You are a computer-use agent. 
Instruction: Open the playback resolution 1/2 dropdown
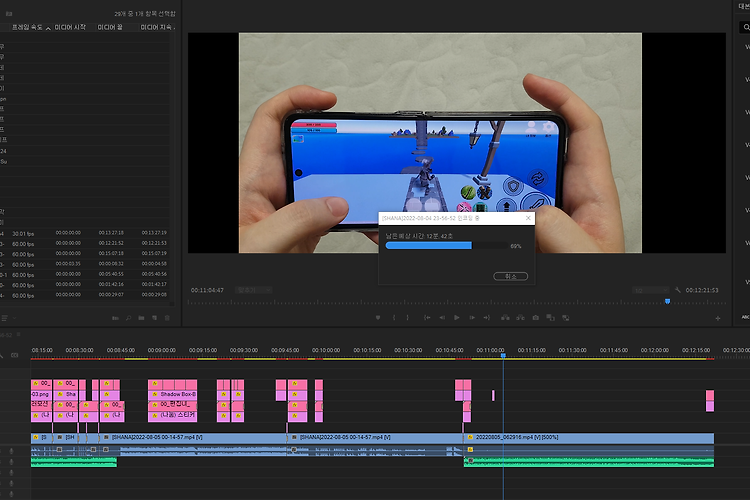651,290
